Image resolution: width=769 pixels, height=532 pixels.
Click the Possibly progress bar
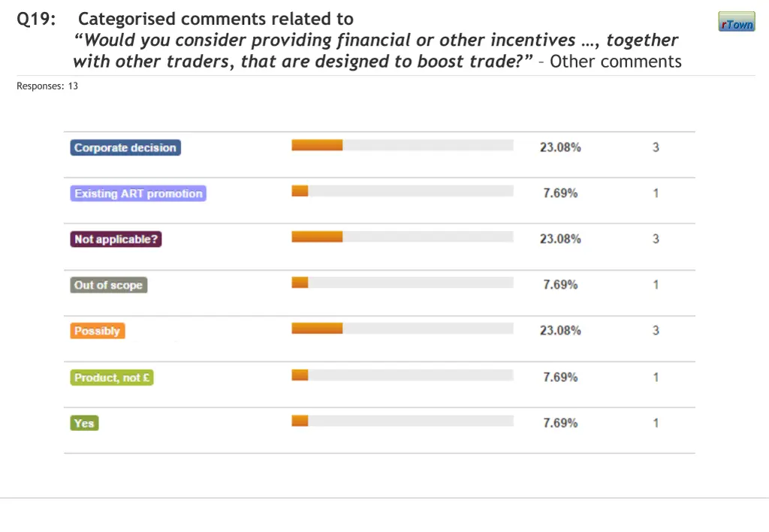[402, 329]
